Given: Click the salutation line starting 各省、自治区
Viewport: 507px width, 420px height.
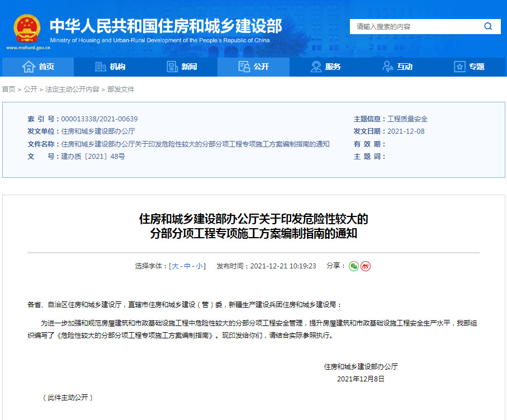Looking at the screenshot, I should (x=184, y=305).
